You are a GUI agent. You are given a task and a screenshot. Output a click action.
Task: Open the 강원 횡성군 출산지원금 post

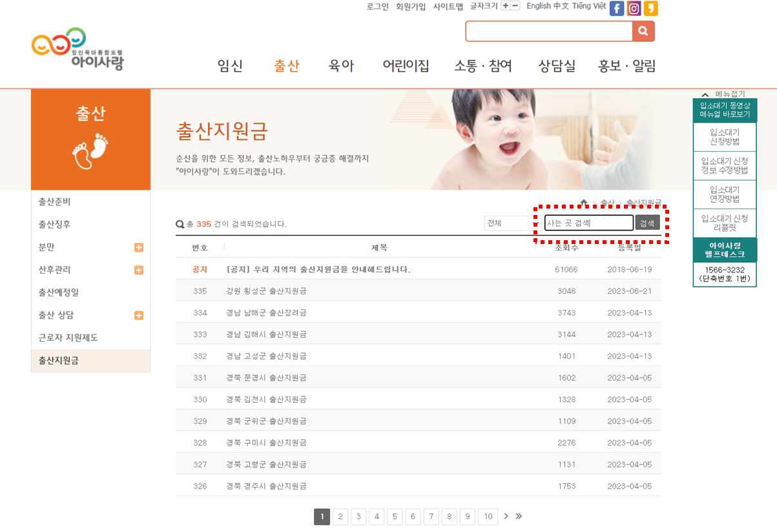click(265, 291)
